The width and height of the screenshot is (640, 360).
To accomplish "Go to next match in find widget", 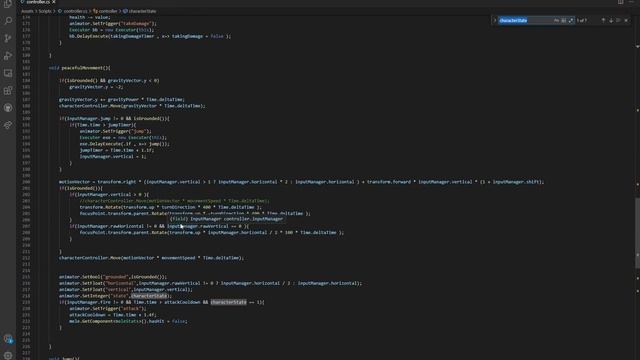I will point(611,20).
